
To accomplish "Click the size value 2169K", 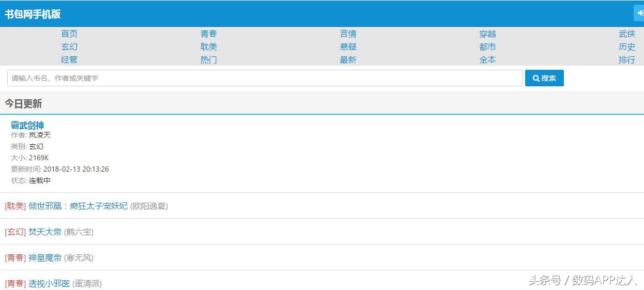I will tap(39, 158).
